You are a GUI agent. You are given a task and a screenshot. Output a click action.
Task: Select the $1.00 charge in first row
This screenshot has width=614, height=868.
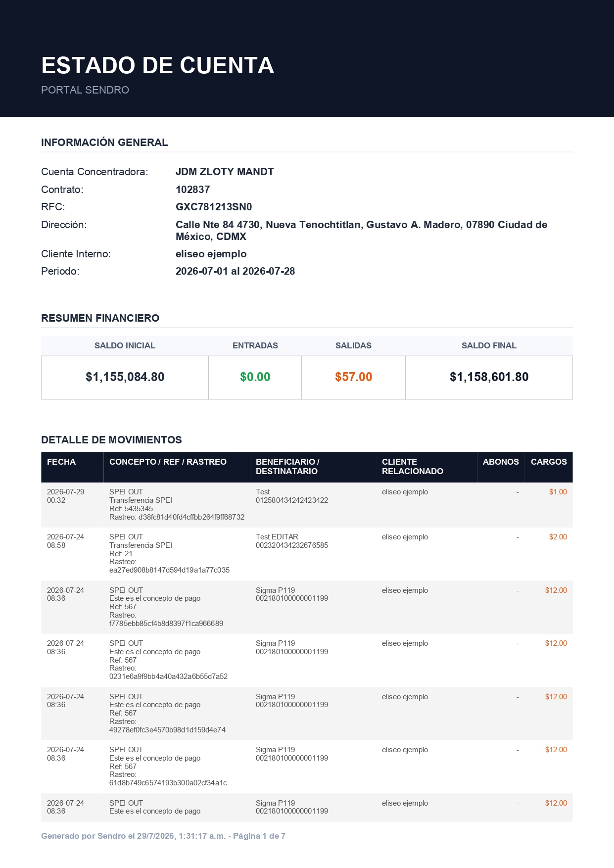point(558,492)
